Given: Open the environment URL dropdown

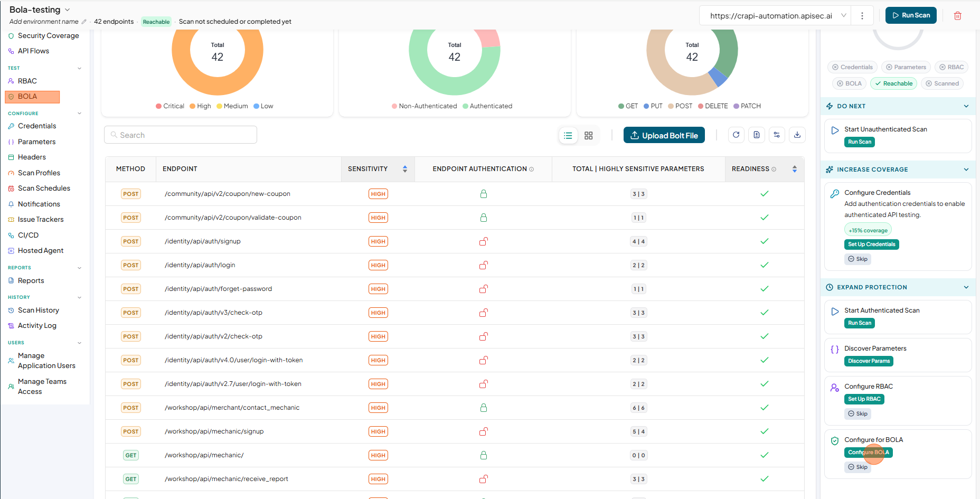Looking at the screenshot, I should [843, 16].
